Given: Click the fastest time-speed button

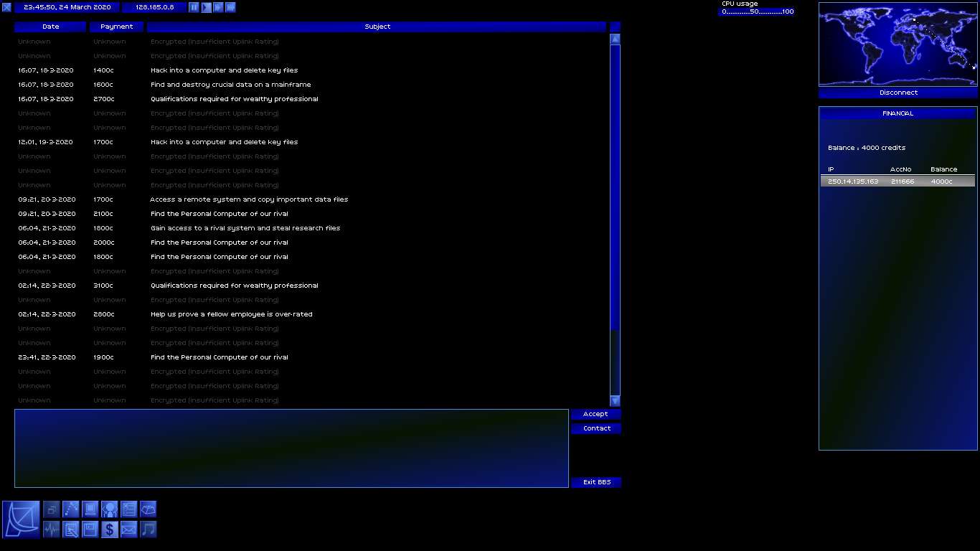Looking at the screenshot, I should pyautogui.click(x=230, y=7).
